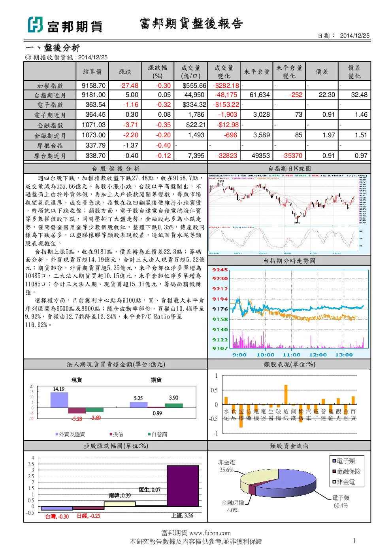Click the 台指期日K線圖 candlestick chart
Image resolution: width=392 pixels, height=555 pixels.
(289, 214)
